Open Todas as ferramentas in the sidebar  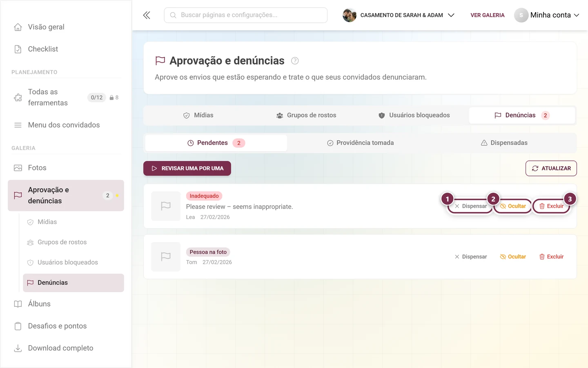tap(66, 97)
